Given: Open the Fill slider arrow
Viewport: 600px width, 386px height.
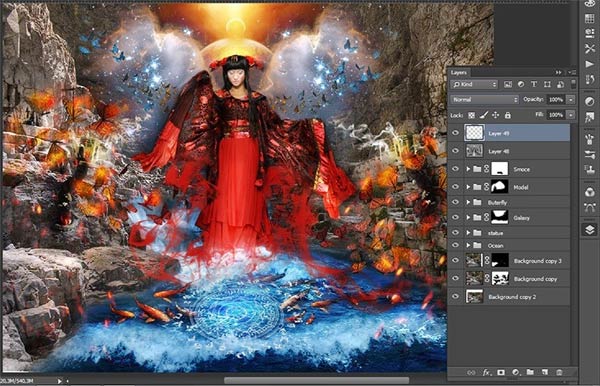Looking at the screenshot, I should click(571, 115).
